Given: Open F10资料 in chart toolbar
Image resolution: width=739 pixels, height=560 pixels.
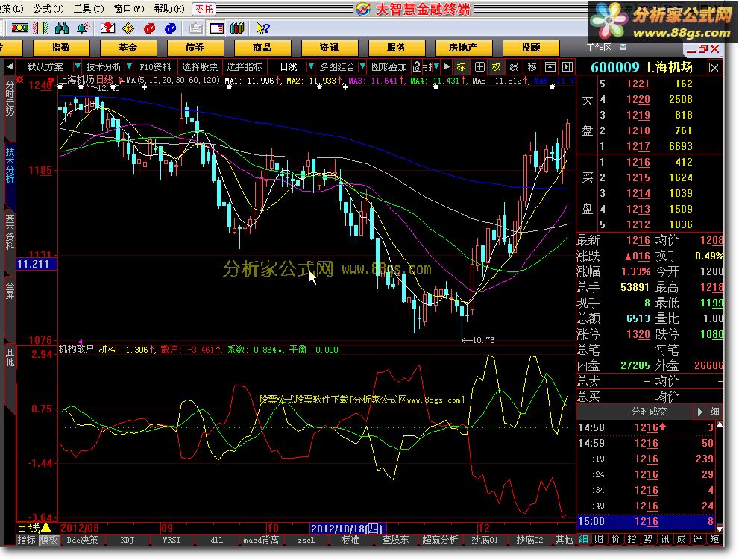Looking at the screenshot, I should 155,67.
